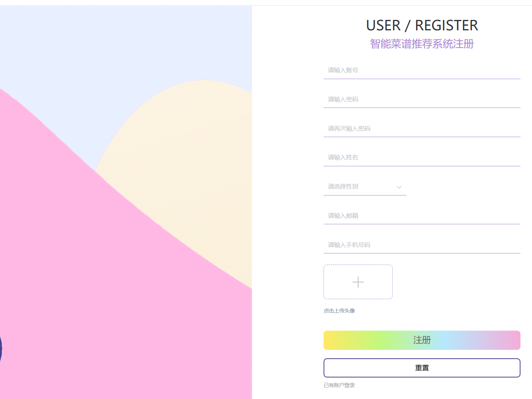Focus the 请输入邮箱 email field
Screen dimensions: 532x399
coord(422,216)
